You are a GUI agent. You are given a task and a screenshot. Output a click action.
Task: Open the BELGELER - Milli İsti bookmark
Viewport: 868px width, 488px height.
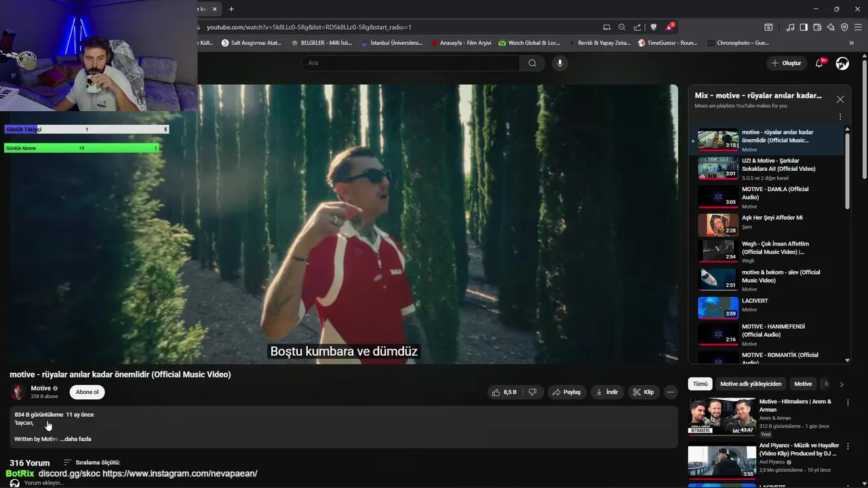[321, 43]
